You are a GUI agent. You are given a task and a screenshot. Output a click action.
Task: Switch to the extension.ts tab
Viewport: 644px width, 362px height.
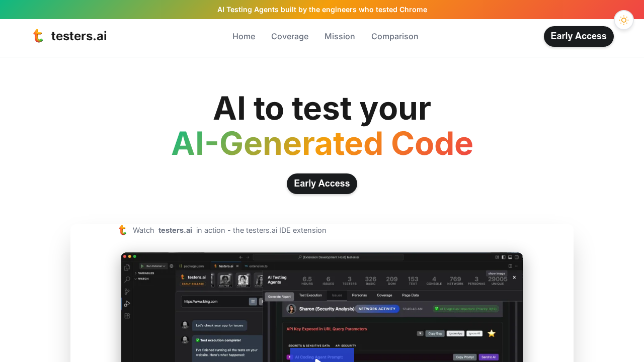258,266
